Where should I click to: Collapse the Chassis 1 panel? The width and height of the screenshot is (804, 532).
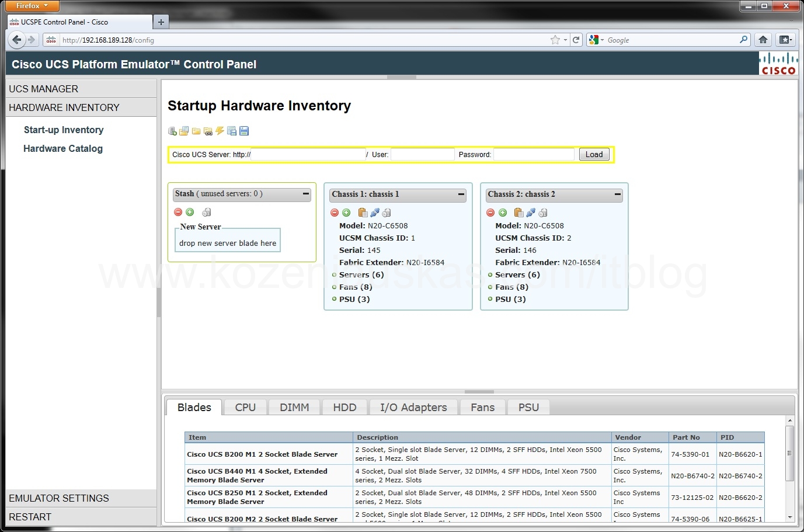(461, 194)
